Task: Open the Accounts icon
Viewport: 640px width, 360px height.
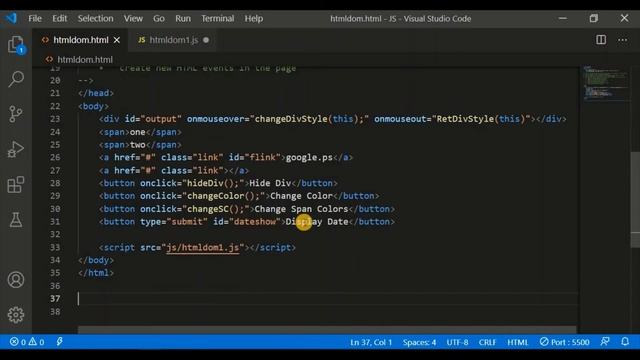Action: click(x=16, y=280)
